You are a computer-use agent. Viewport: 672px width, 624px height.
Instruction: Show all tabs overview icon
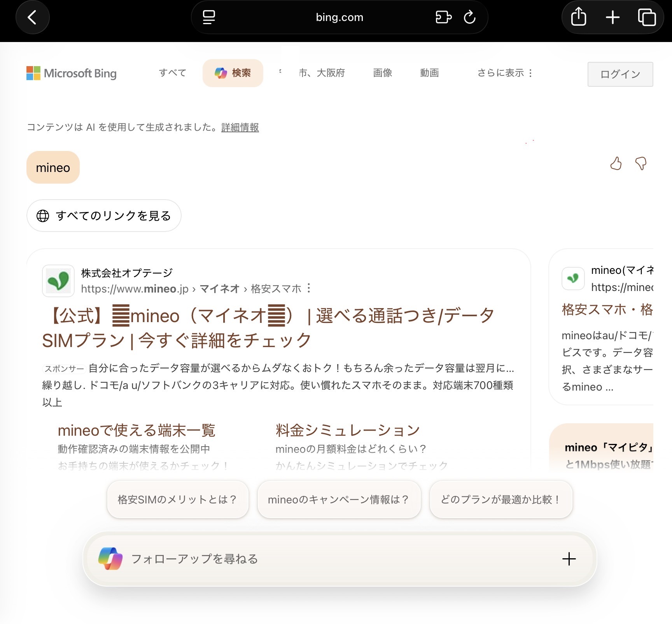tap(647, 18)
